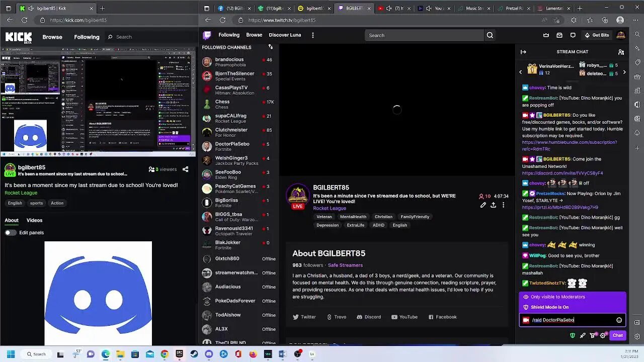Viewport: 644px width, 362px height.
Task: Switch to the Kick Videos tab
Action: (x=34, y=220)
